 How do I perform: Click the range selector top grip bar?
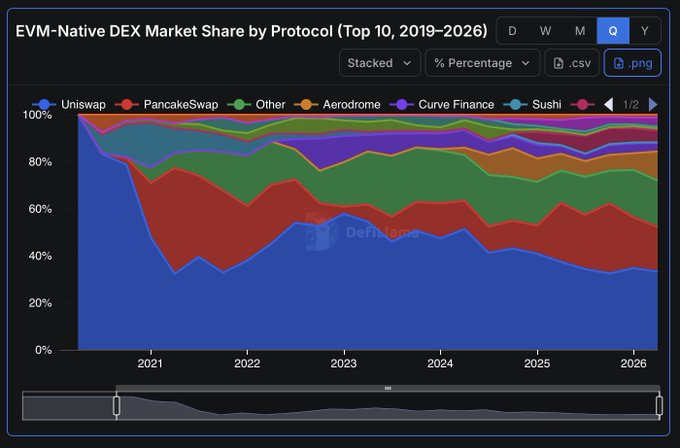tap(388, 388)
